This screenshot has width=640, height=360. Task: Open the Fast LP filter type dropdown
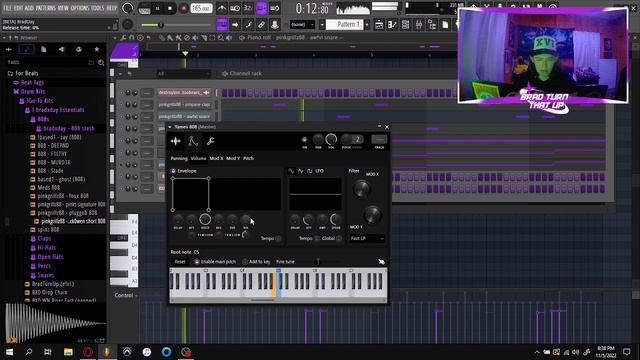pos(367,238)
